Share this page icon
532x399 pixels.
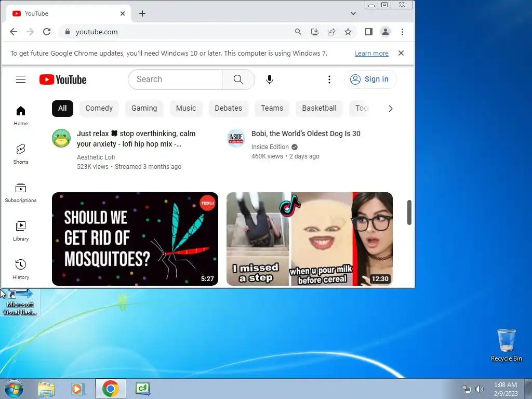[331, 32]
